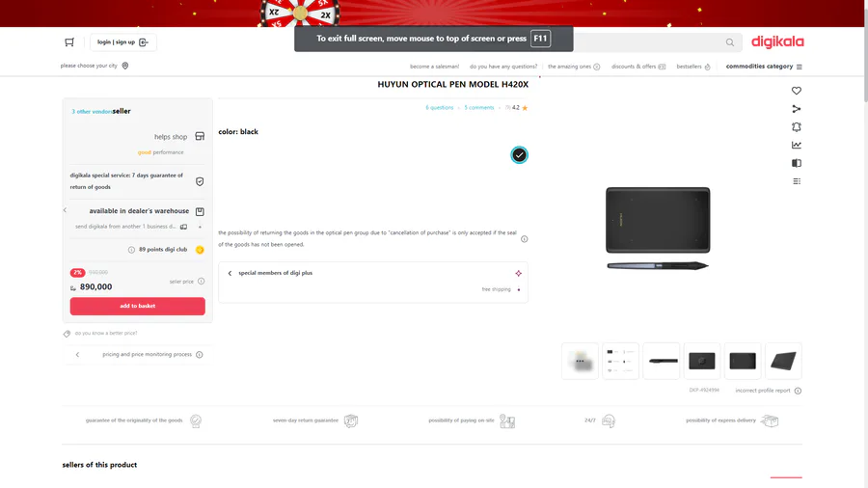The width and height of the screenshot is (868, 488).
Task: Open the shopping cart icon
Action: pyautogui.click(x=69, y=42)
